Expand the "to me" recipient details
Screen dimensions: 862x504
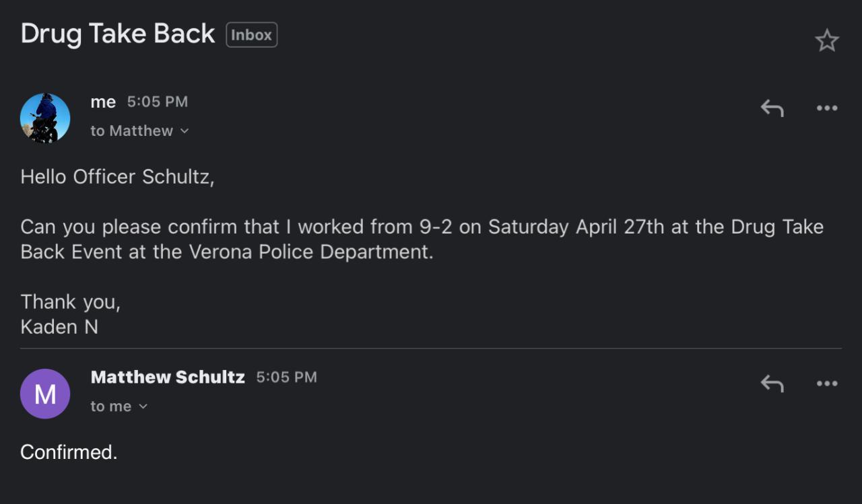[119, 406]
